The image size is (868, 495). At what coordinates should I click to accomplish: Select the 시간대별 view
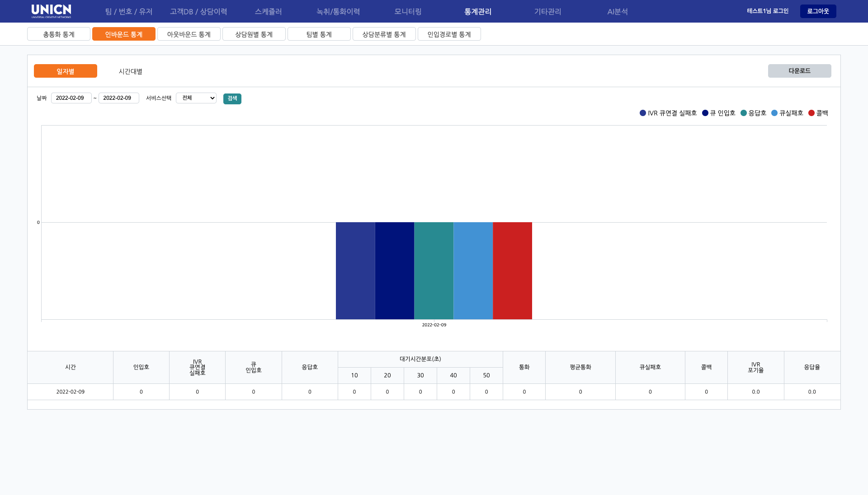pyautogui.click(x=131, y=71)
